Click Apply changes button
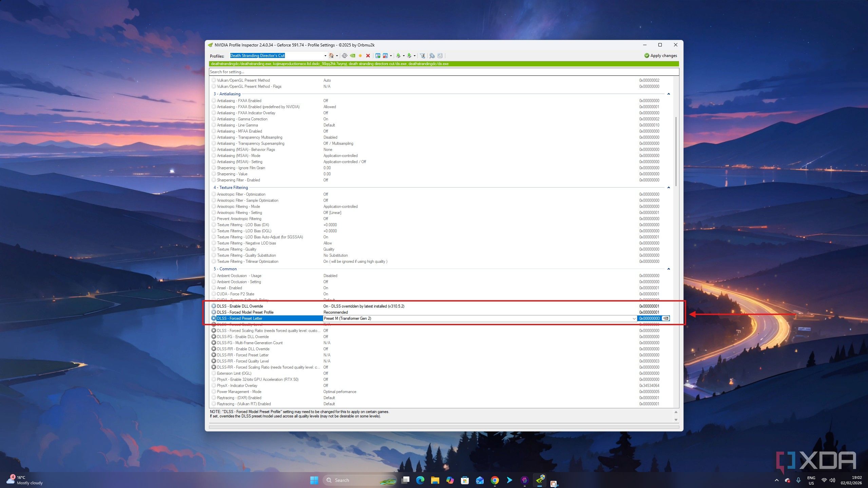Screen dimensions: 868x488 pyautogui.click(x=660, y=56)
